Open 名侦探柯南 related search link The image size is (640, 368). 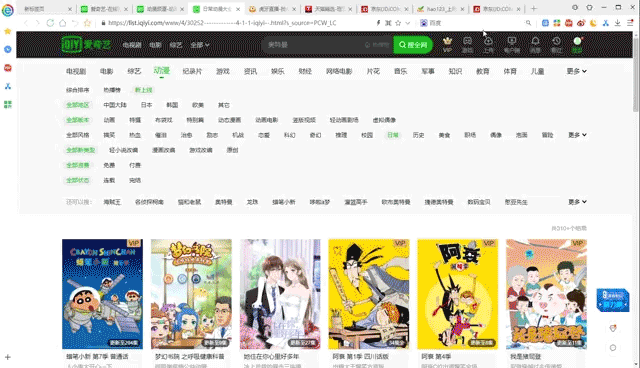click(x=149, y=202)
